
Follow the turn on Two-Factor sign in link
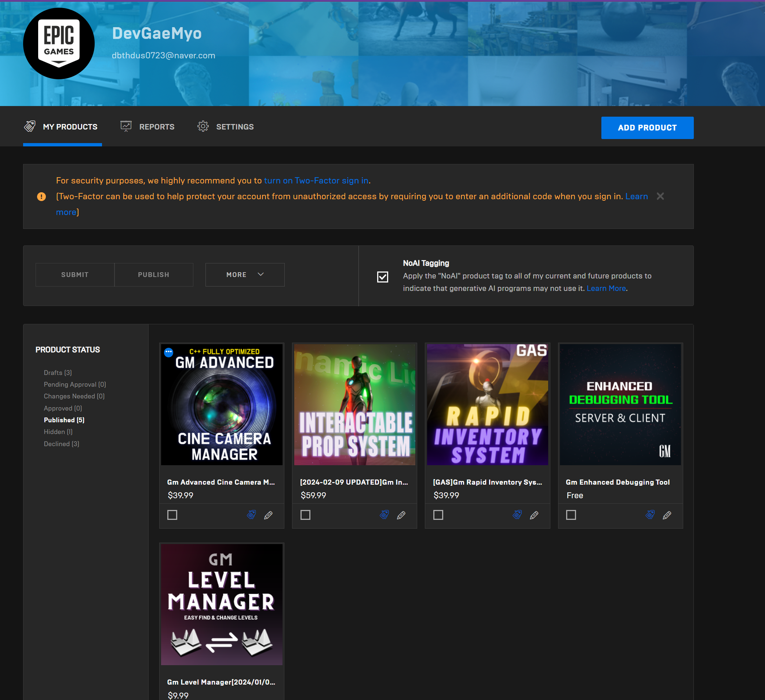click(316, 181)
